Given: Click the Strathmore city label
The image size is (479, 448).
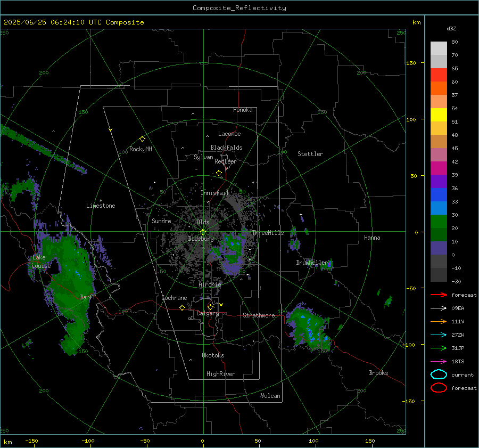Looking at the screenshot, I should tap(259, 315).
